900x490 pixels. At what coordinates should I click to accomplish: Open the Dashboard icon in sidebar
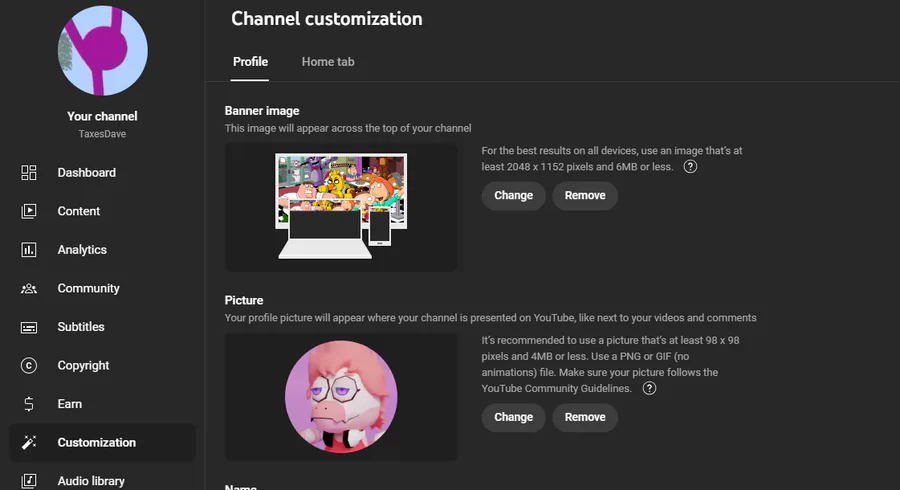29,173
